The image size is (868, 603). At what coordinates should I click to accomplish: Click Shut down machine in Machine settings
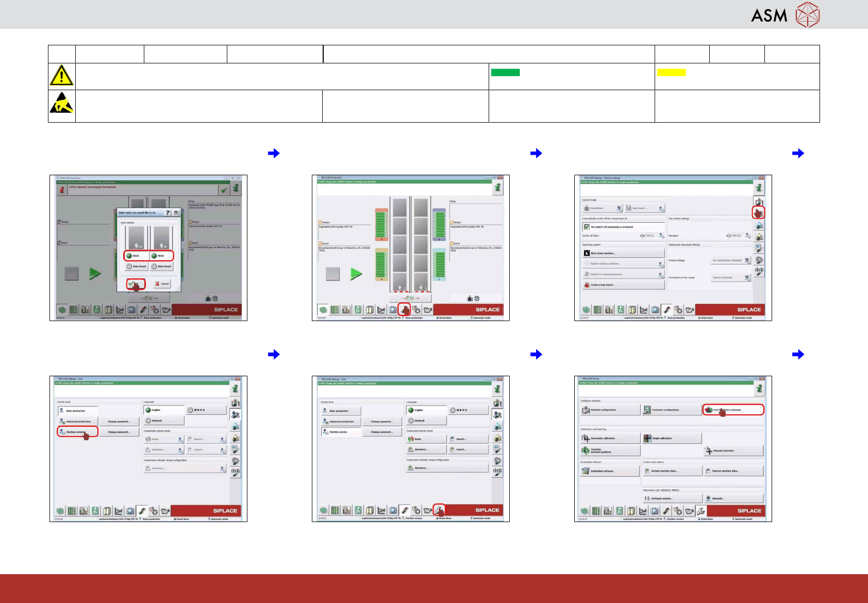coord(624,253)
